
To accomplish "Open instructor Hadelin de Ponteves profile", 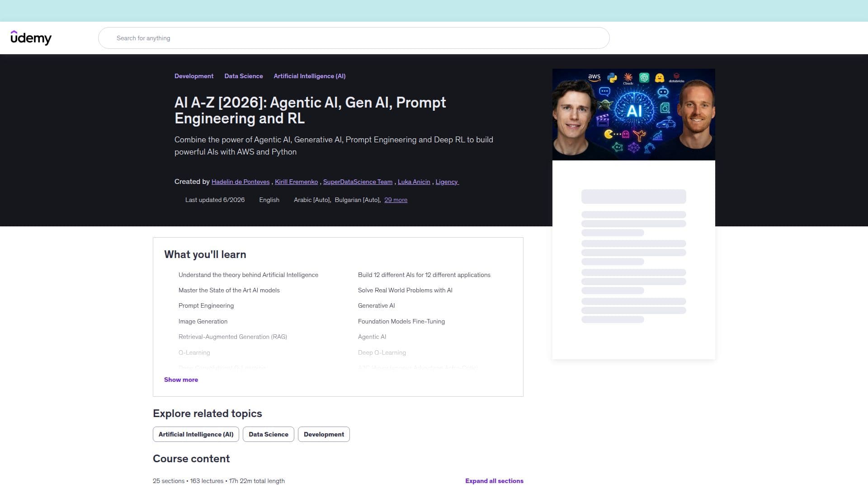I will tap(241, 182).
